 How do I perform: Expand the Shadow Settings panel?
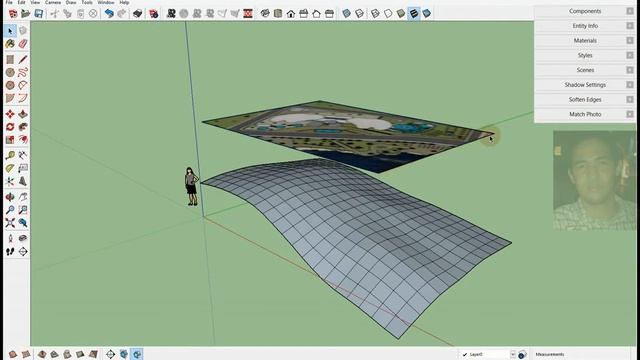585,84
